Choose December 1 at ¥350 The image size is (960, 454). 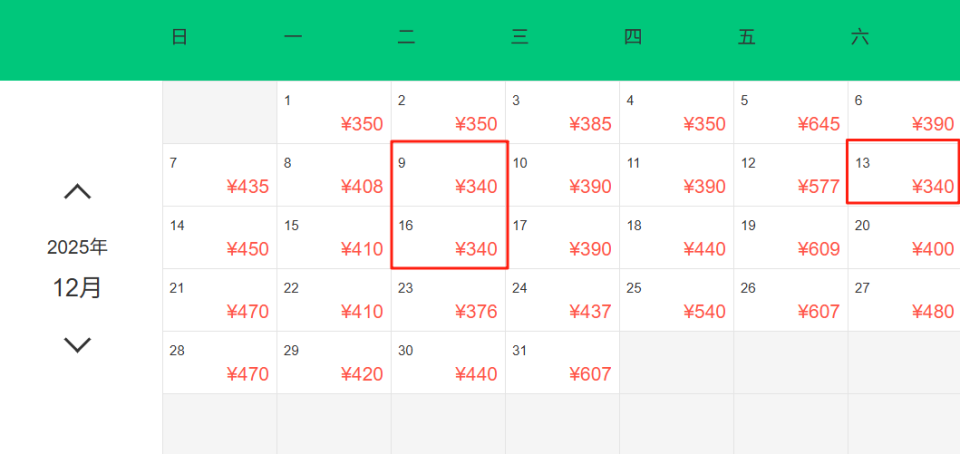[x=334, y=113]
